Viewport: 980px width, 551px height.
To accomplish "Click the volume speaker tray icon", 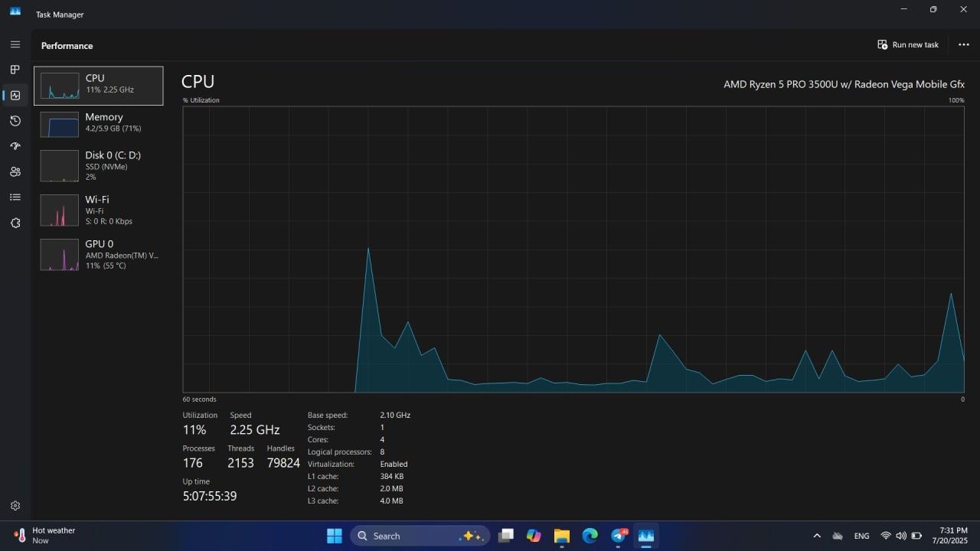I will pos(901,536).
